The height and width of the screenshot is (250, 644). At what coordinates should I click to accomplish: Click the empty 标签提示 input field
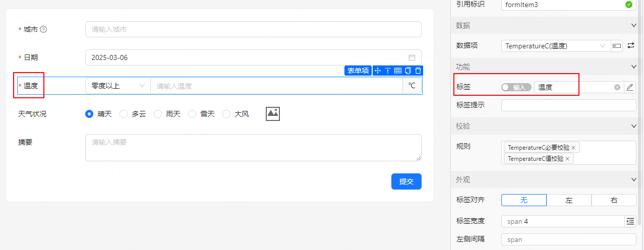569,105
